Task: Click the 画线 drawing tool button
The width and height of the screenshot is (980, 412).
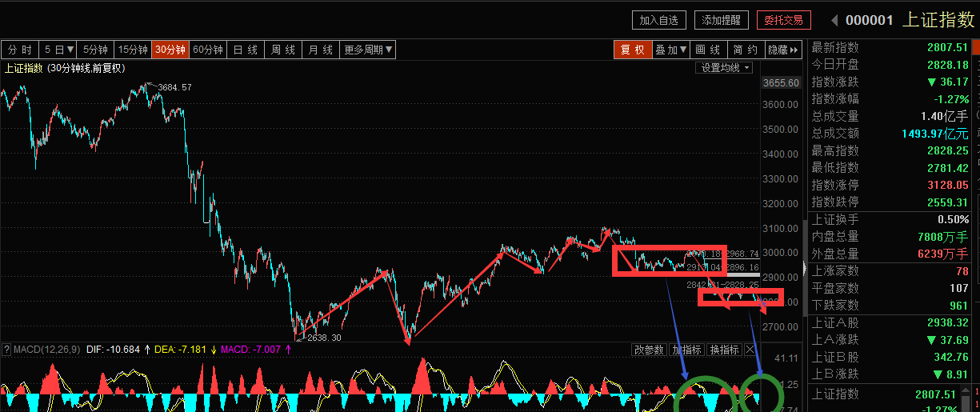Action: (708, 50)
